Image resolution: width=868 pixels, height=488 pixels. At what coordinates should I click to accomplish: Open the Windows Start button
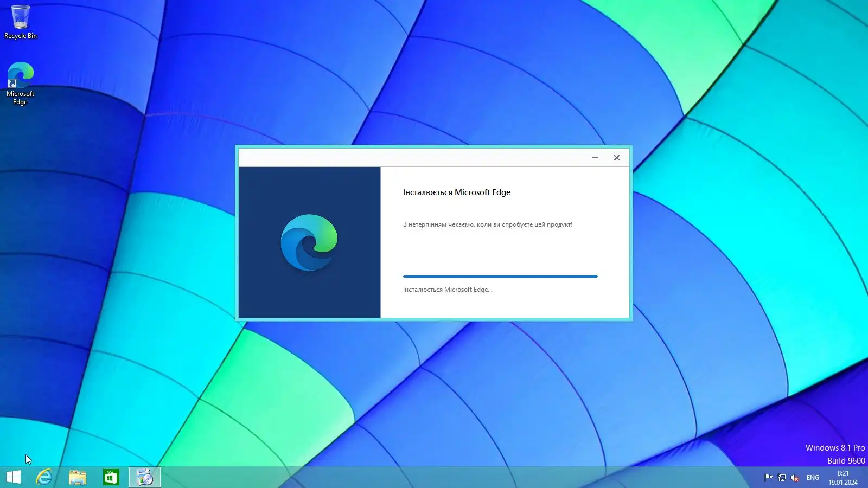coord(14,477)
